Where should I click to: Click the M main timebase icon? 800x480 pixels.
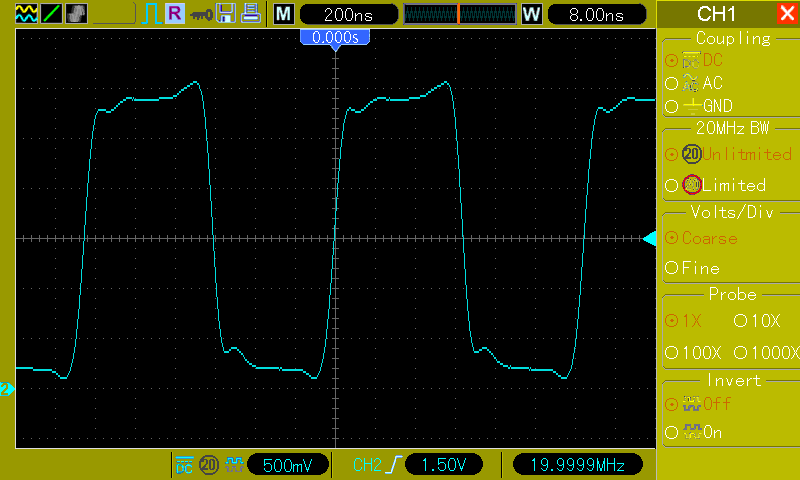coord(284,14)
